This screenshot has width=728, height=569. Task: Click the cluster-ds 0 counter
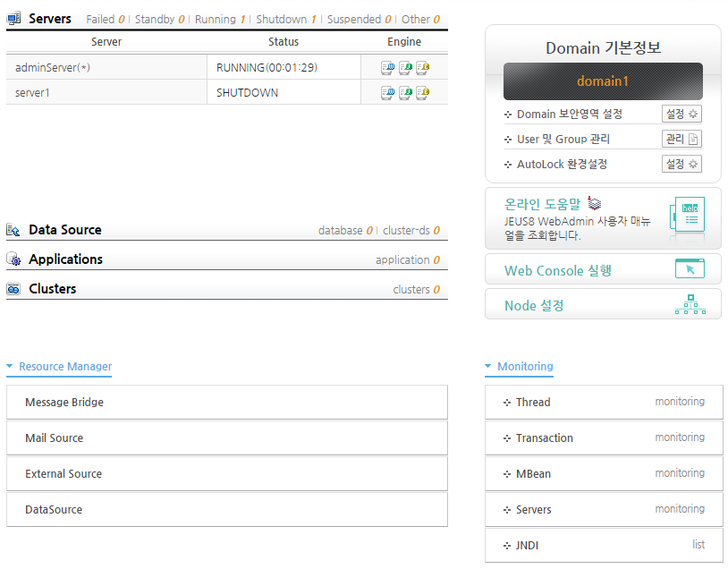[411, 231]
